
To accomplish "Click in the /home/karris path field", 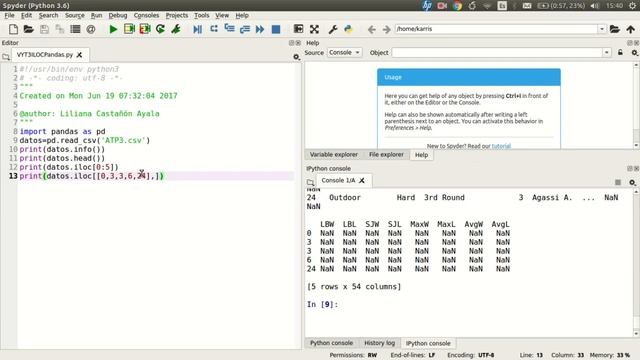I will pos(496,29).
